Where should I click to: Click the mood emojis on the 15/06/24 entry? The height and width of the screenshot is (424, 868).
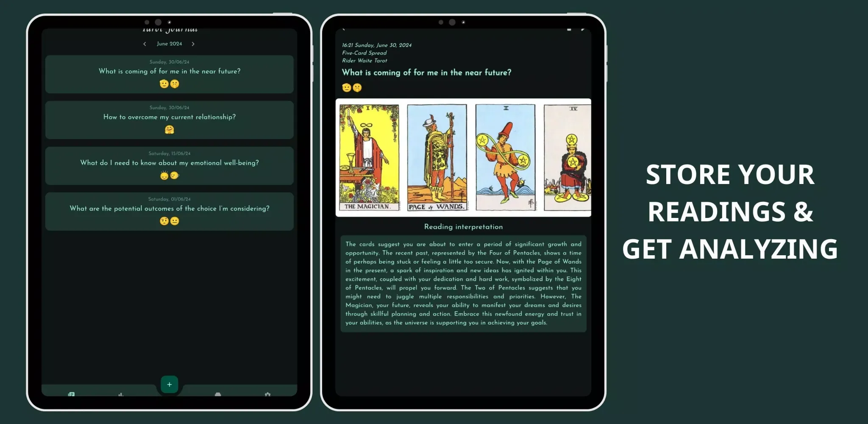170,176
